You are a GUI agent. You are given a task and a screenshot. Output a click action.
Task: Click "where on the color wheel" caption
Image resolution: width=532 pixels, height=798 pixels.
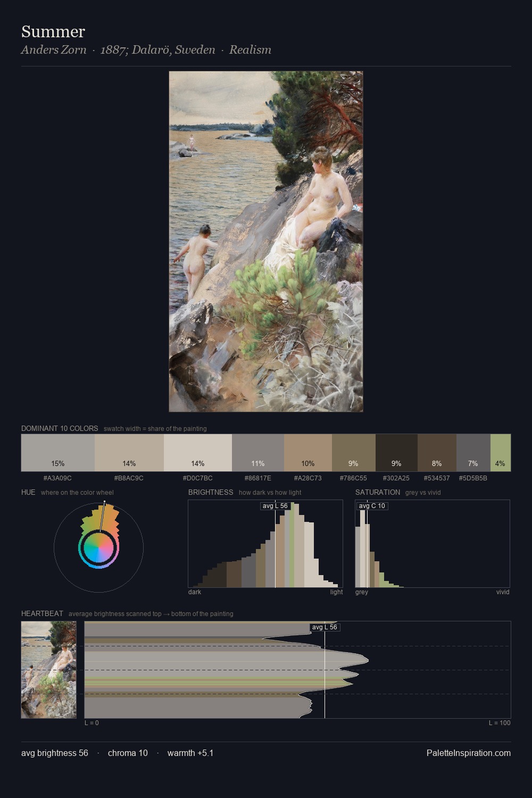pos(77,493)
